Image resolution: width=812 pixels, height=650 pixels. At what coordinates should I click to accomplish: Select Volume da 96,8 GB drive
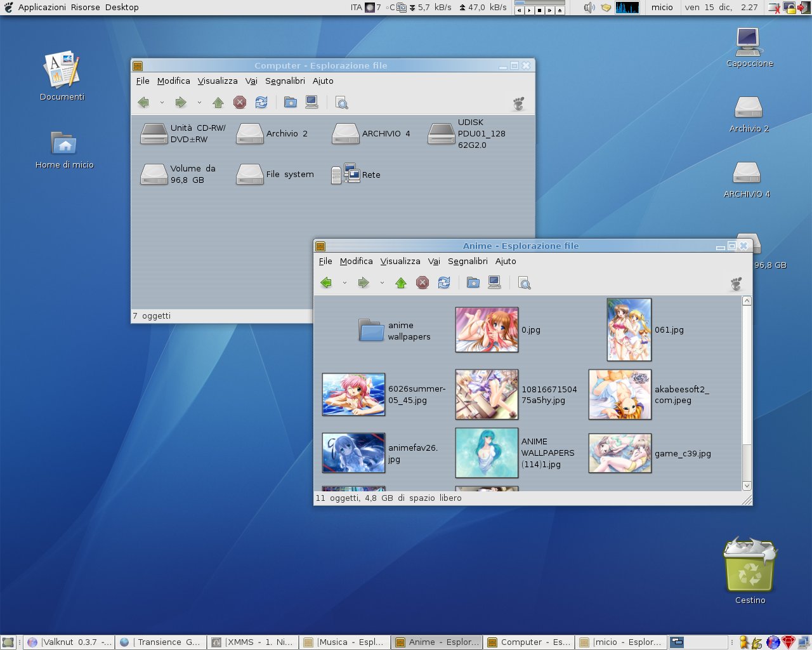[154, 174]
